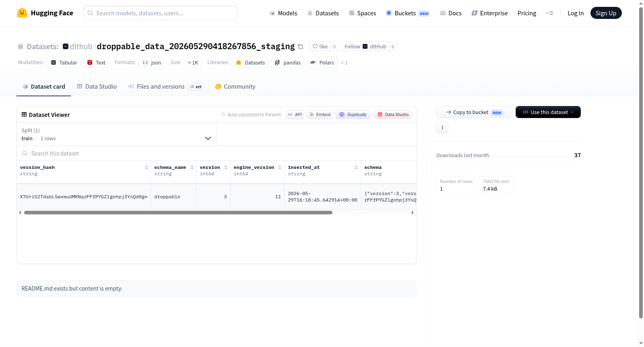Select the schema JSON cell
Screen dimensions: 644x347
point(389,197)
